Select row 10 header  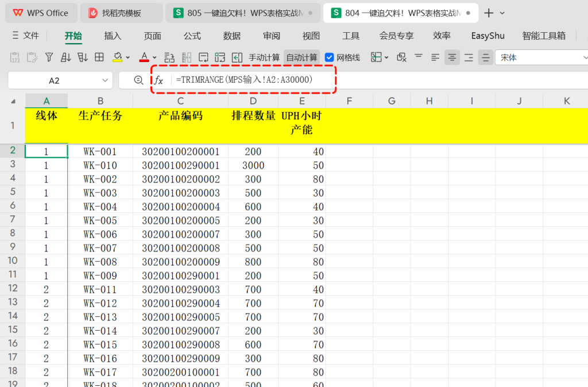(x=13, y=261)
